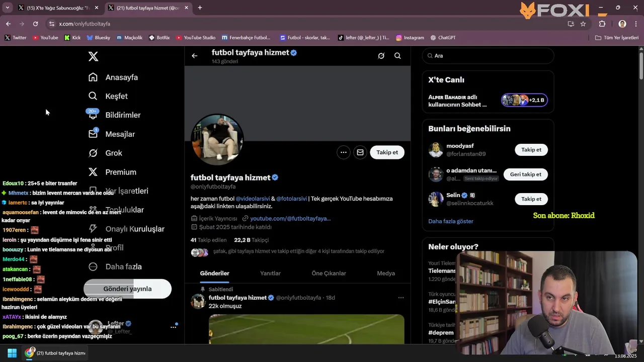The width and height of the screenshot is (644, 362).
Task: Switch to the Yanıtlar tab
Action: tap(270, 274)
